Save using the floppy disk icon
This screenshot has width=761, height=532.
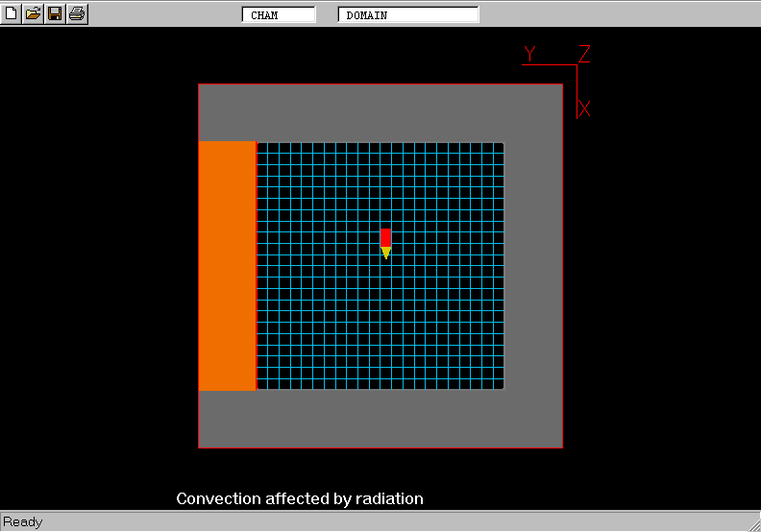tap(56, 13)
